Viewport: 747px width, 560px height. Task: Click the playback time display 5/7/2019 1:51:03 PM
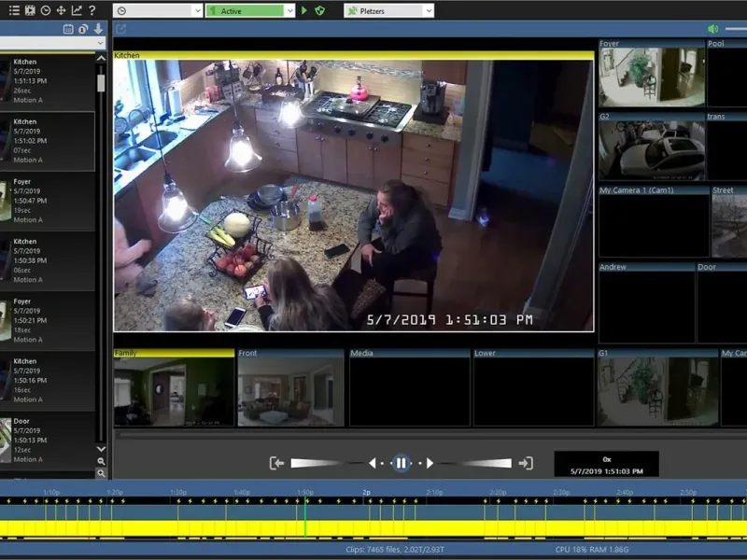click(x=606, y=471)
